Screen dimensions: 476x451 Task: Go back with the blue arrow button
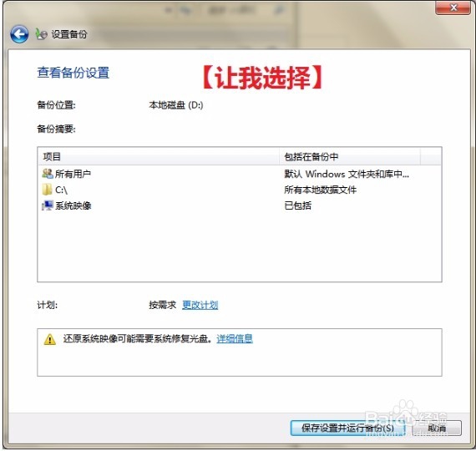(19, 34)
